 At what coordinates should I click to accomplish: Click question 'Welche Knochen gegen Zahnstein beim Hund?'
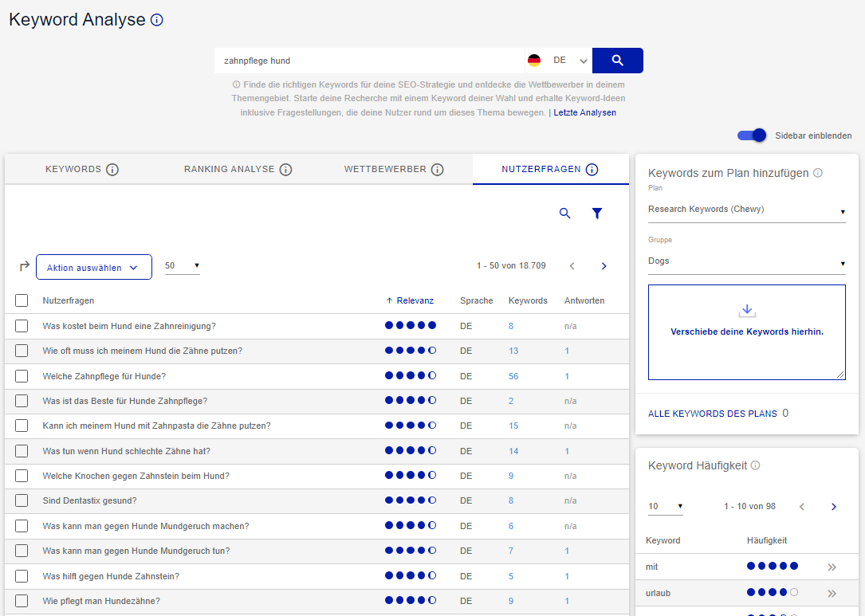click(x=136, y=476)
